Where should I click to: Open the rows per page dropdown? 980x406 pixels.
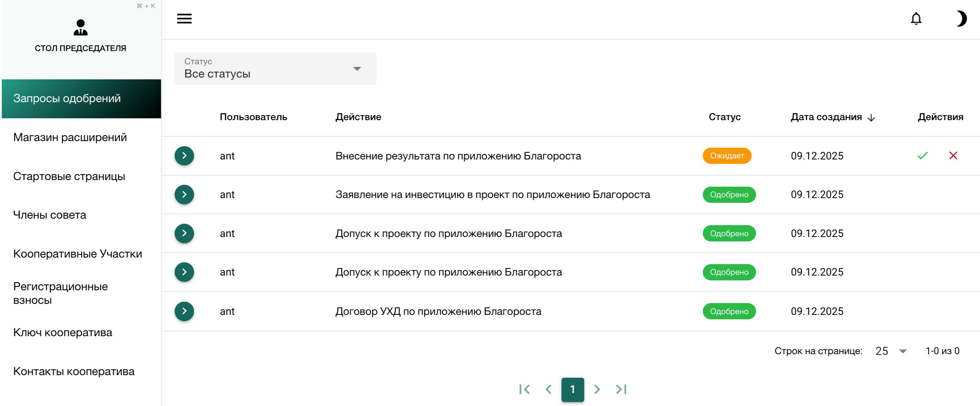click(890, 351)
